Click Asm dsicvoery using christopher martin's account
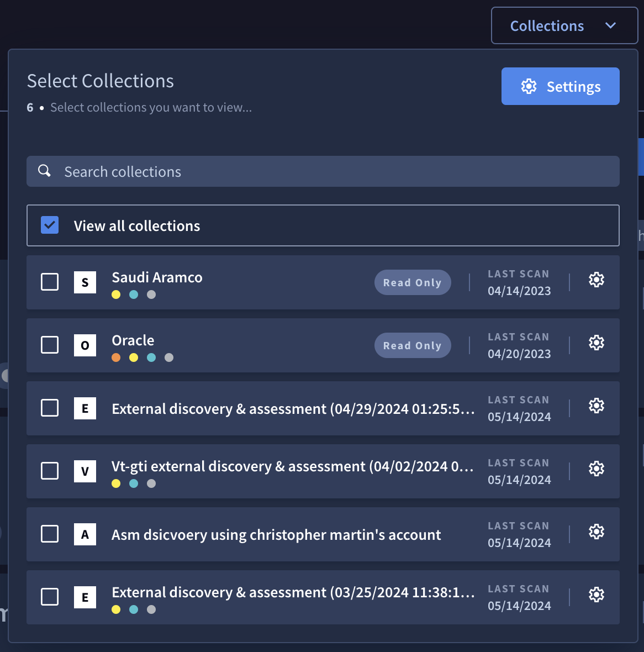644x652 pixels. pyautogui.click(x=276, y=535)
